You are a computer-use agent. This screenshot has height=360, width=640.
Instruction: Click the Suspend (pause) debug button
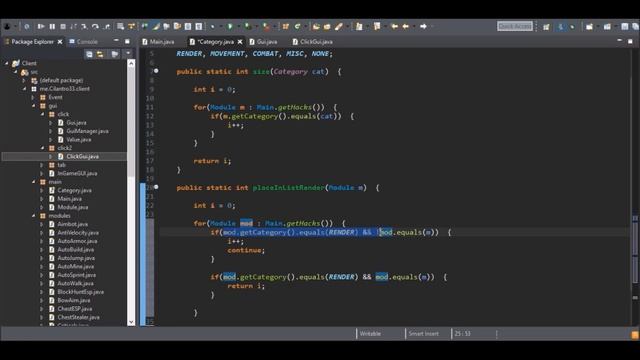(x=52, y=27)
